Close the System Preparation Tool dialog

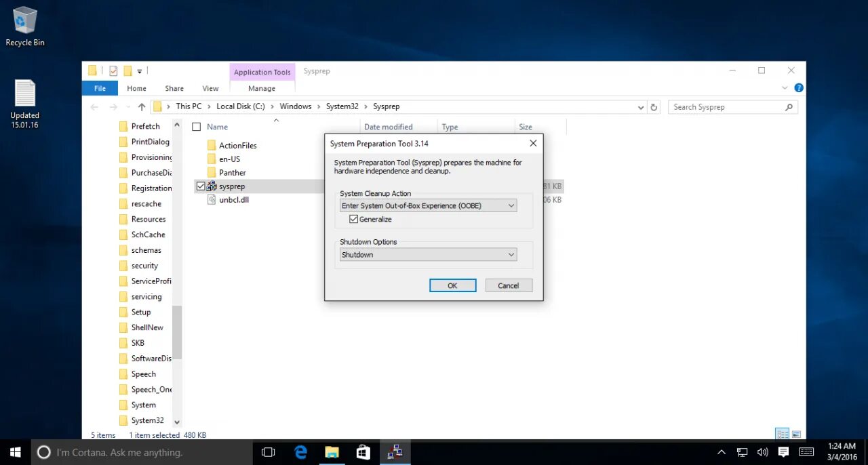pyautogui.click(x=533, y=144)
